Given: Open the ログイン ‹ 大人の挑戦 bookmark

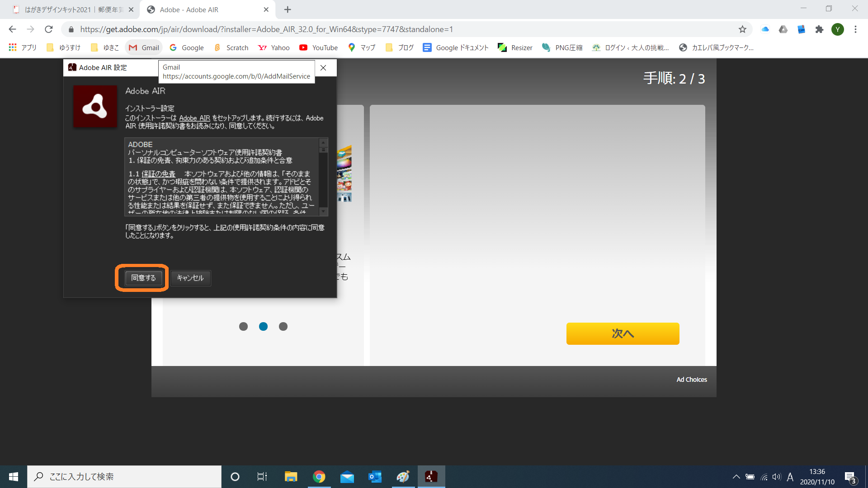Looking at the screenshot, I should point(630,47).
